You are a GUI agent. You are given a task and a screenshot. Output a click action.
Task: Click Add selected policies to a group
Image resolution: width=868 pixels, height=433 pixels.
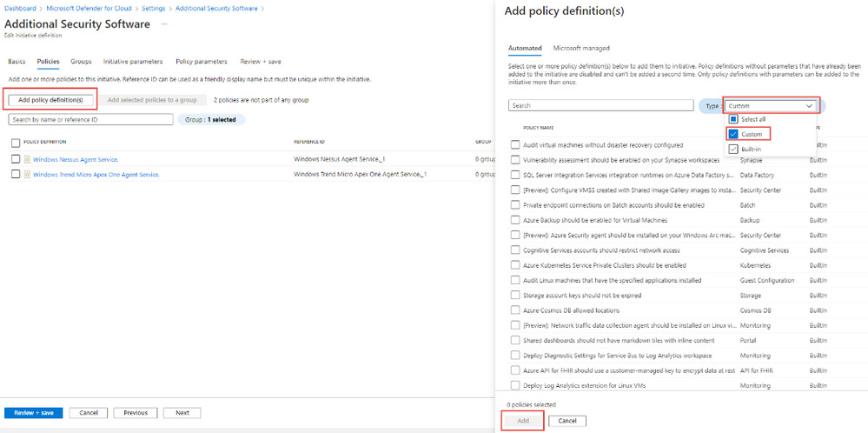pyautogui.click(x=152, y=100)
